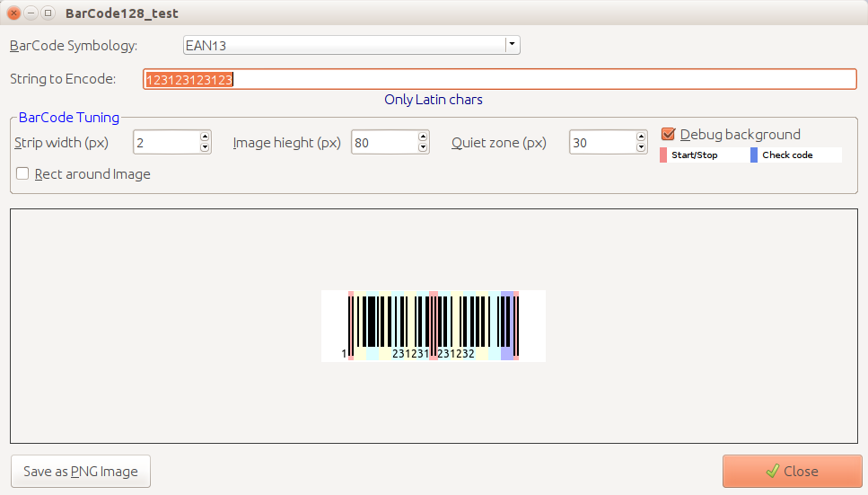Increase Image height with up arrow
Image resolution: width=868 pixels, height=495 pixels.
pyautogui.click(x=423, y=137)
